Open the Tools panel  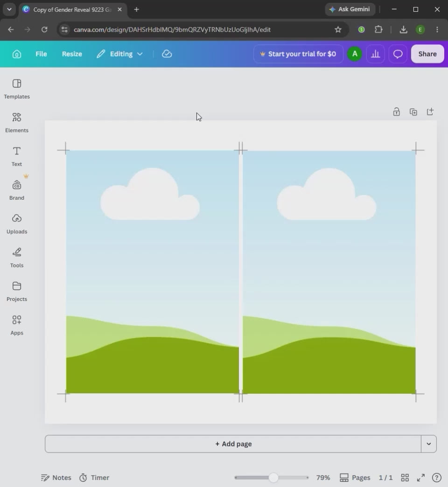coord(17,258)
